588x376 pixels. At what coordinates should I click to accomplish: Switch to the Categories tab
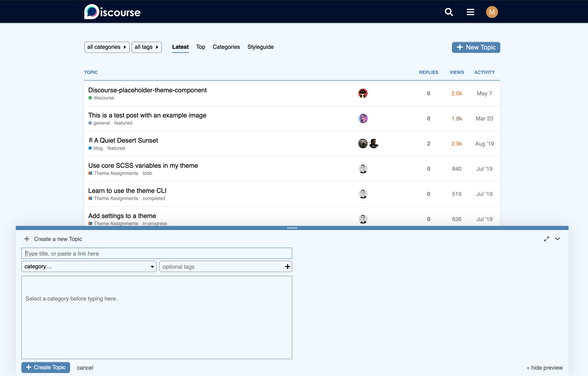tap(226, 47)
